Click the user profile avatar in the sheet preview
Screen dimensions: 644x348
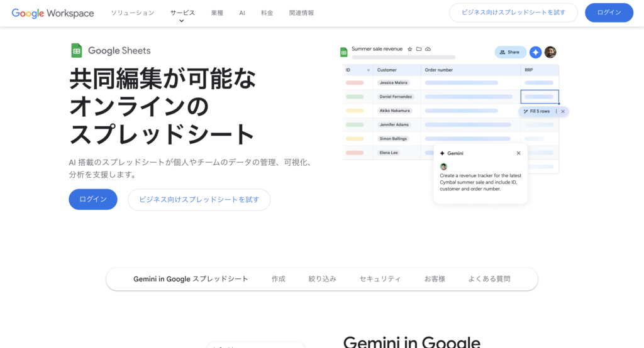[550, 52]
